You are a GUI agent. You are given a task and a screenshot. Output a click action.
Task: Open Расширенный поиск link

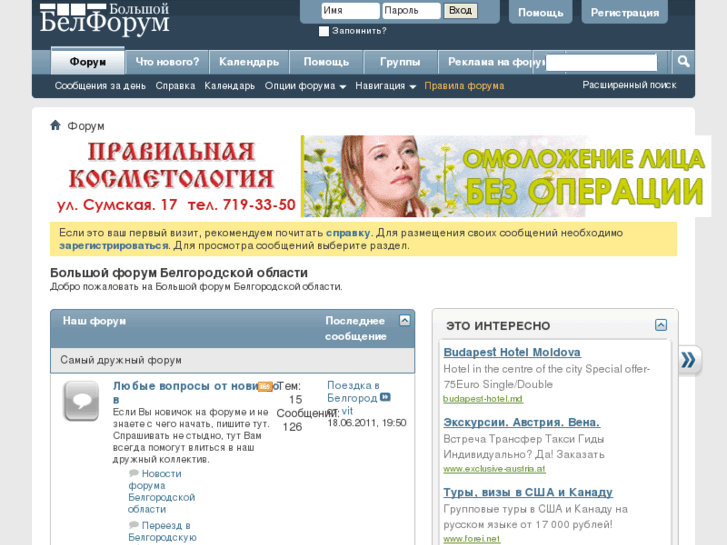click(629, 85)
